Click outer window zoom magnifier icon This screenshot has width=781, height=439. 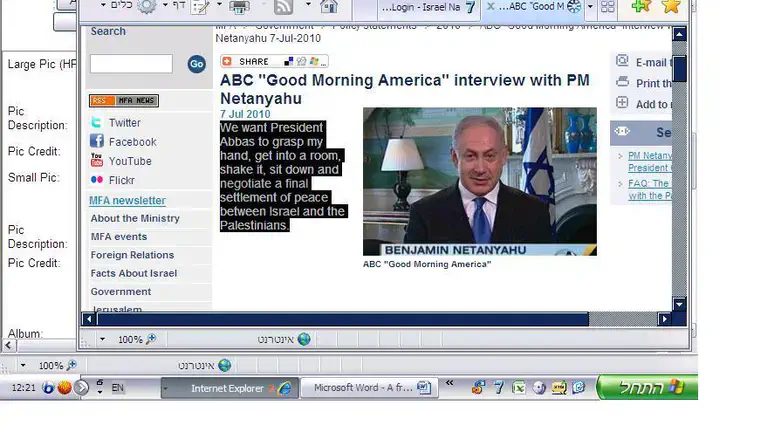(72, 365)
